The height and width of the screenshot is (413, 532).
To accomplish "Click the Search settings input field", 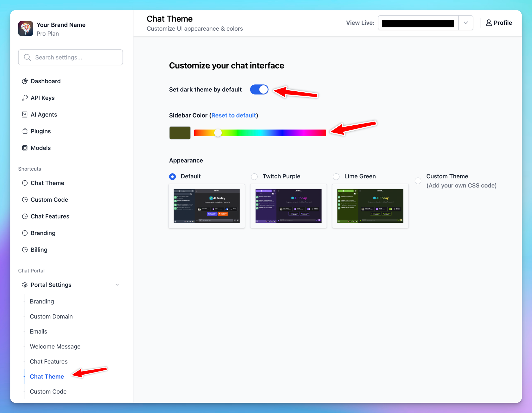I will [71, 57].
